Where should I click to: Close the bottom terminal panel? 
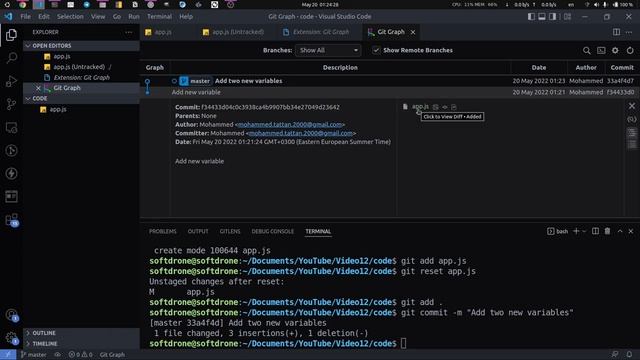click(631, 231)
